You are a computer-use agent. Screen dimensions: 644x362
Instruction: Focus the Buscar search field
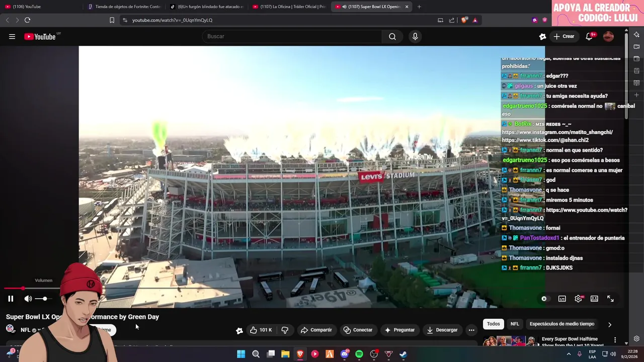coord(292,36)
